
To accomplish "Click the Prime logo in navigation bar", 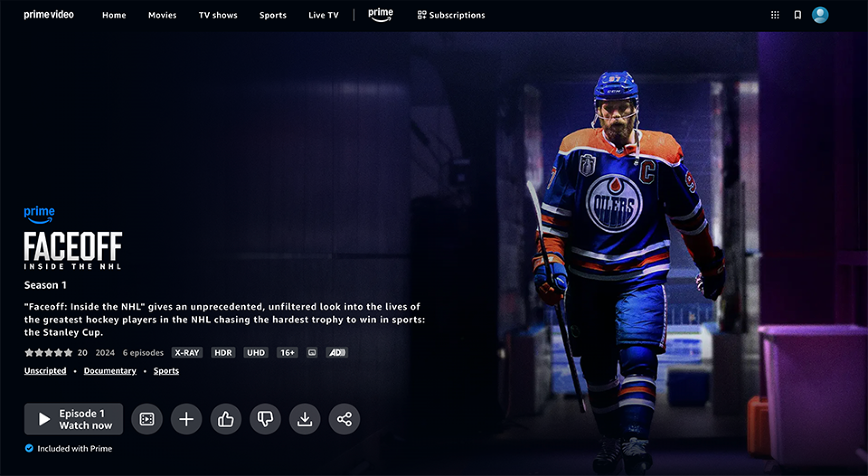I will tap(381, 15).
